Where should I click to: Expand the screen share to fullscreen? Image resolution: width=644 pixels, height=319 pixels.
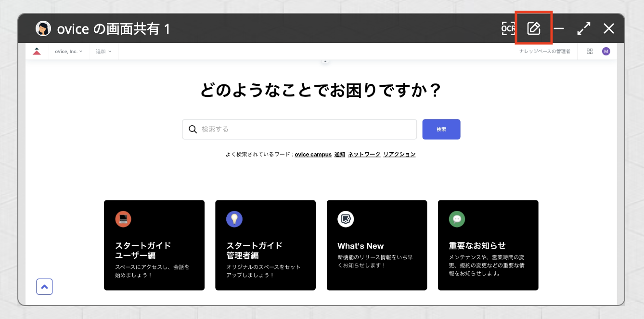pyautogui.click(x=583, y=28)
